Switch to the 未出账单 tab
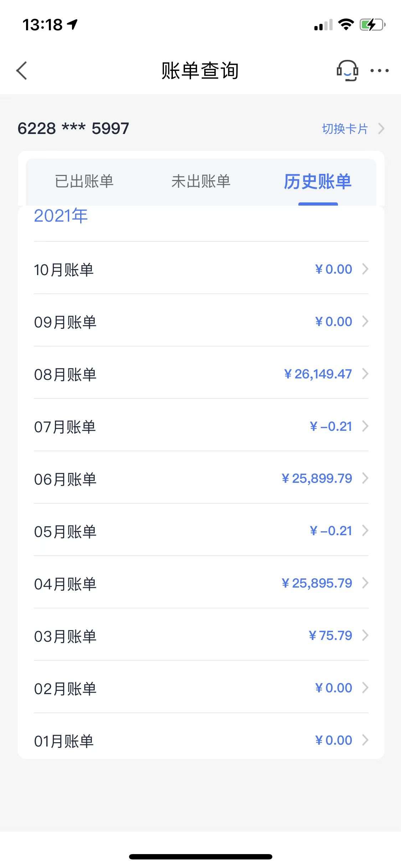Image resolution: width=401 pixels, height=868 pixels. (201, 181)
